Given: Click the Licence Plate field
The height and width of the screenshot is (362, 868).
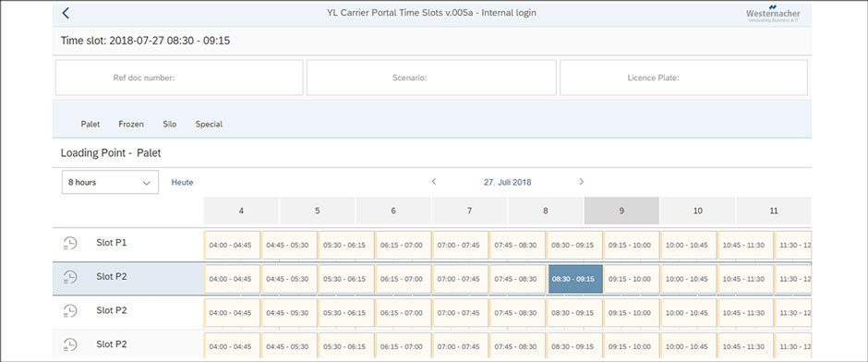Looking at the screenshot, I should (683, 78).
